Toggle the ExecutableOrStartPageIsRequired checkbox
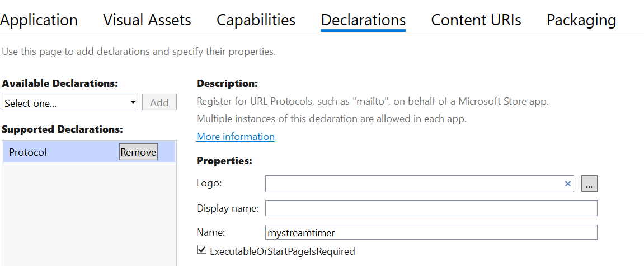 [x=201, y=250]
